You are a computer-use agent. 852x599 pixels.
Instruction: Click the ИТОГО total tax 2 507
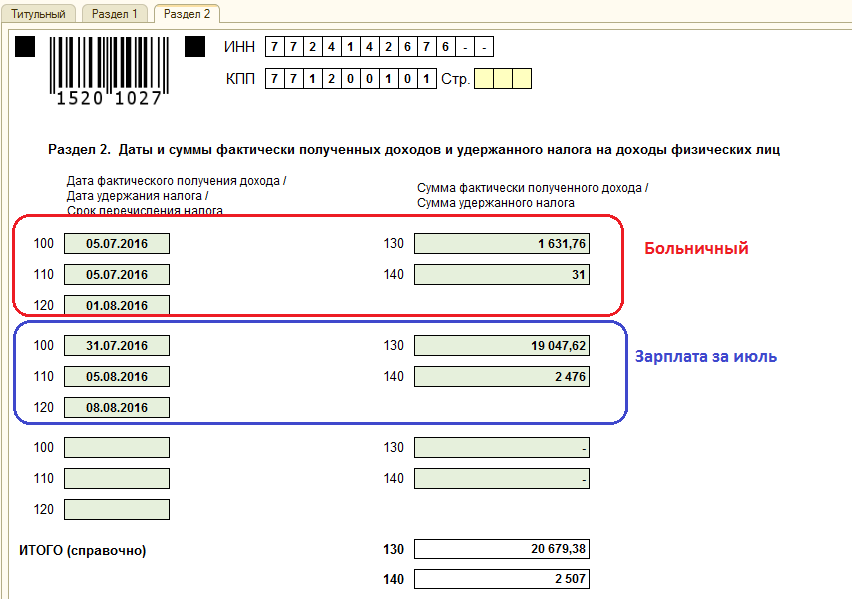click(501, 578)
